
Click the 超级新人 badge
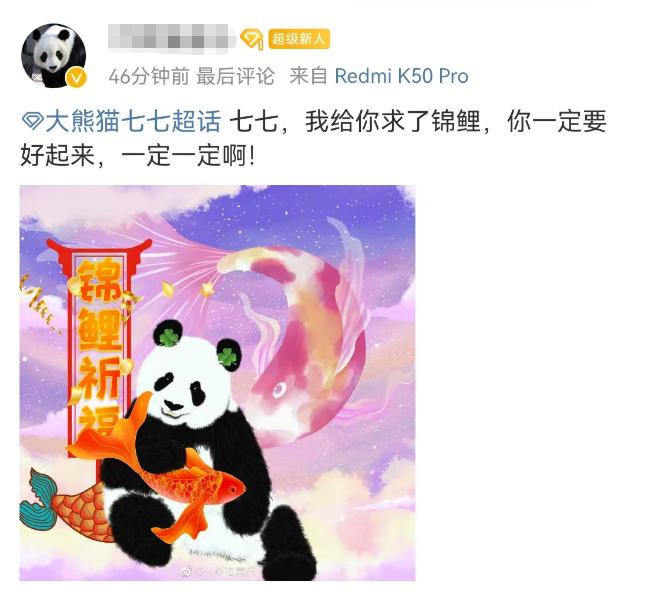(299, 39)
